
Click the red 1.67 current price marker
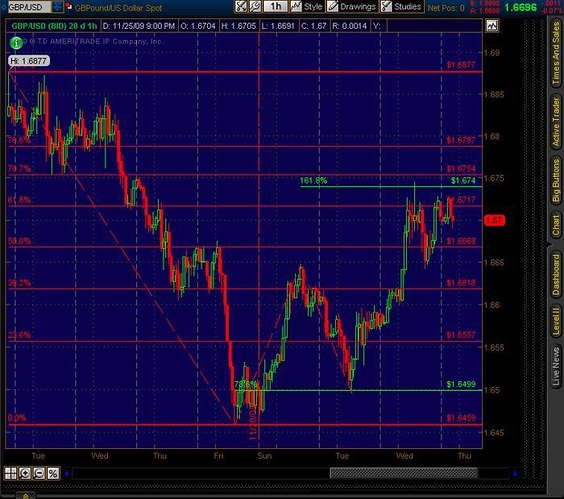(x=495, y=220)
